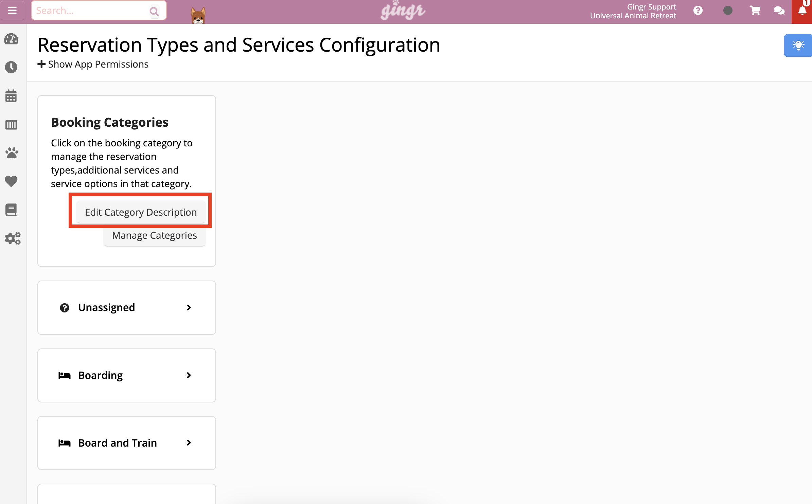This screenshot has width=812, height=504.
Task: Open the calendar sidebar icon
Action: point(11,96)
